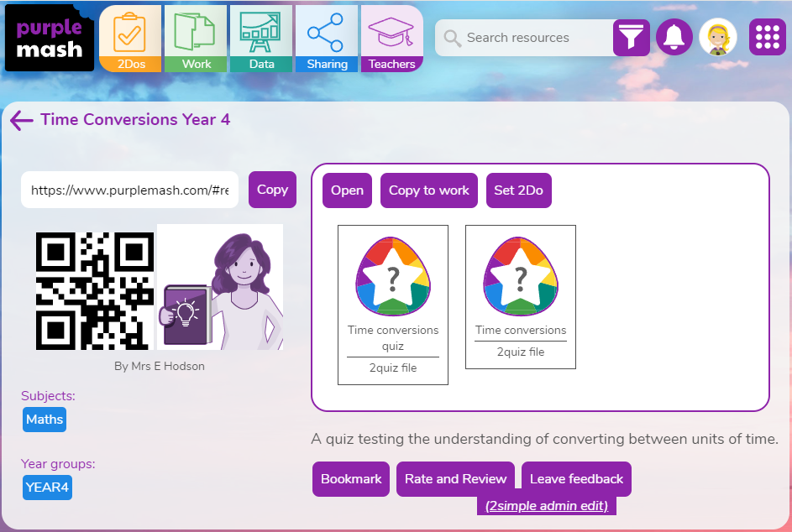Open the search filter options
792x532 pixels.
(x=631, y=38)
